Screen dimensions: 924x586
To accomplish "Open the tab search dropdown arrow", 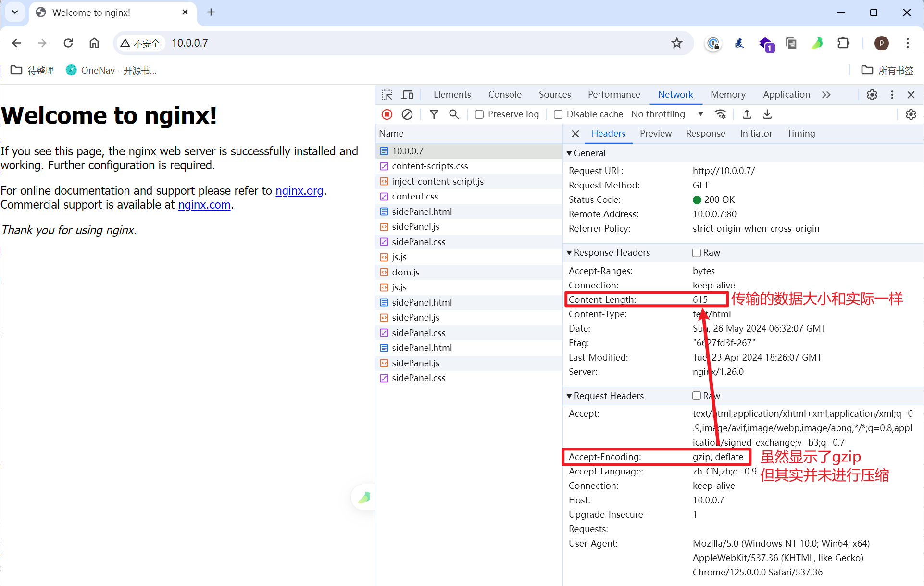I will point(15,12).
